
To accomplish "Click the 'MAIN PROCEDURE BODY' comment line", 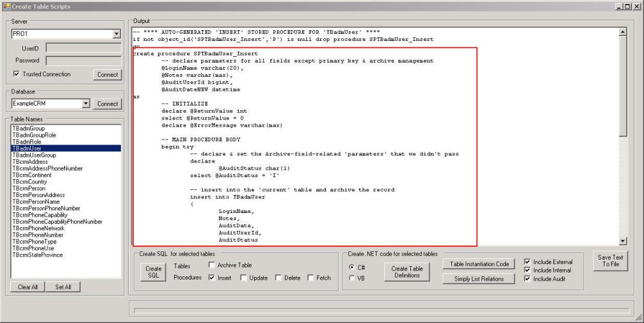I will click(x=200, y=139).
